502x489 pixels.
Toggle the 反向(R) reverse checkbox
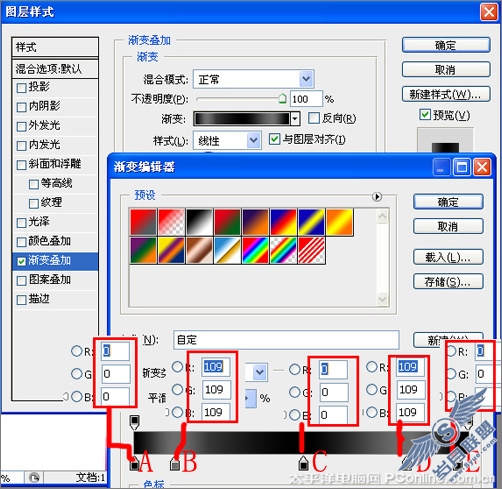(x=314, y=118)
